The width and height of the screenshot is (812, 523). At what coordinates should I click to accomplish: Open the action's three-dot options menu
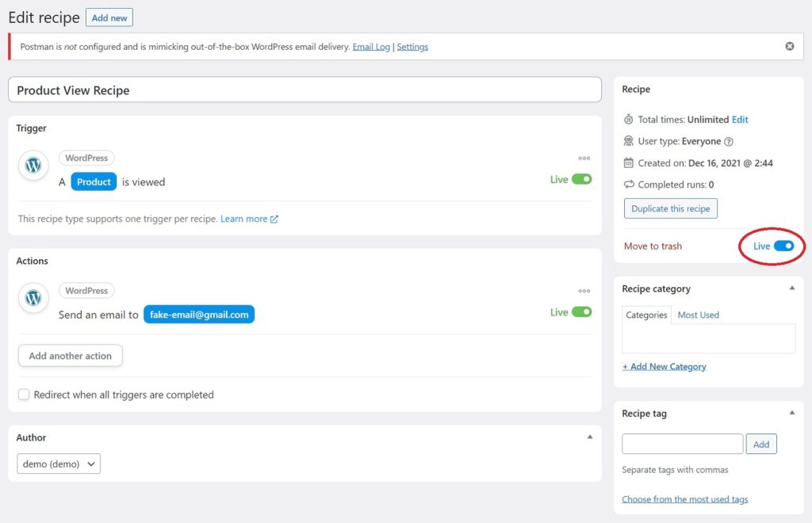[584, 291]
